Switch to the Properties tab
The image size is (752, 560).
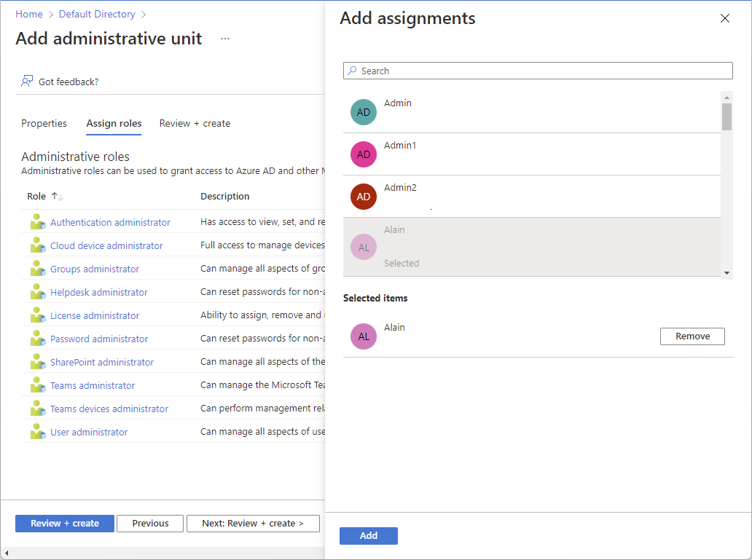[x=44, y=124]
